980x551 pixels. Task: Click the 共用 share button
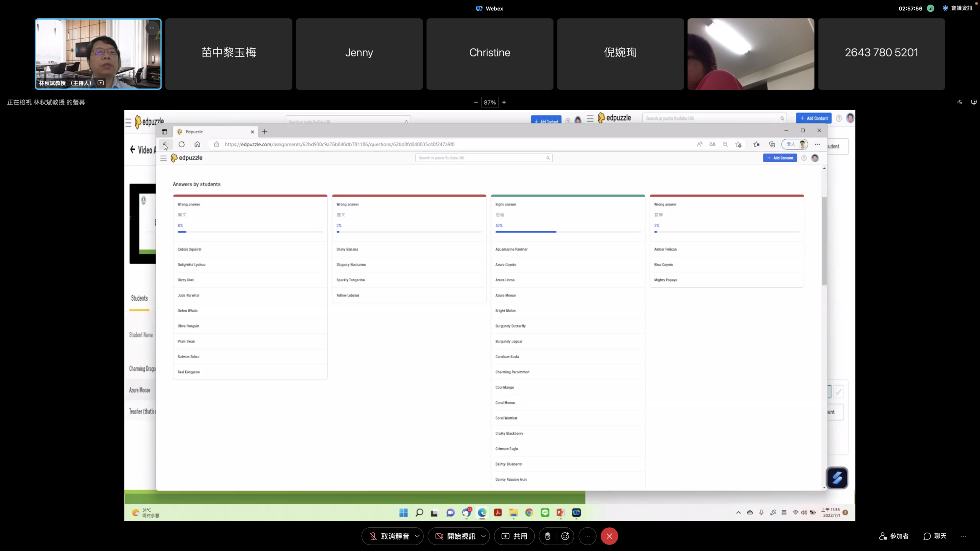(x=514, y=536)
